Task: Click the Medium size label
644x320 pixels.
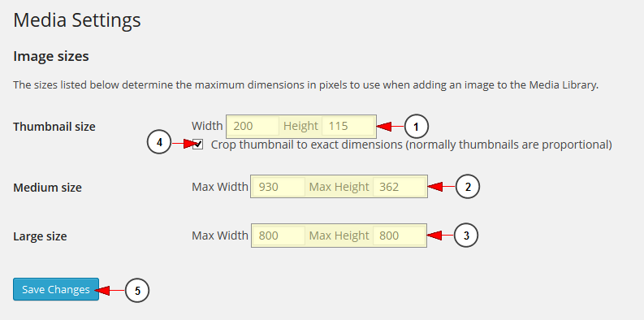Action: click(x=48, y=188)
